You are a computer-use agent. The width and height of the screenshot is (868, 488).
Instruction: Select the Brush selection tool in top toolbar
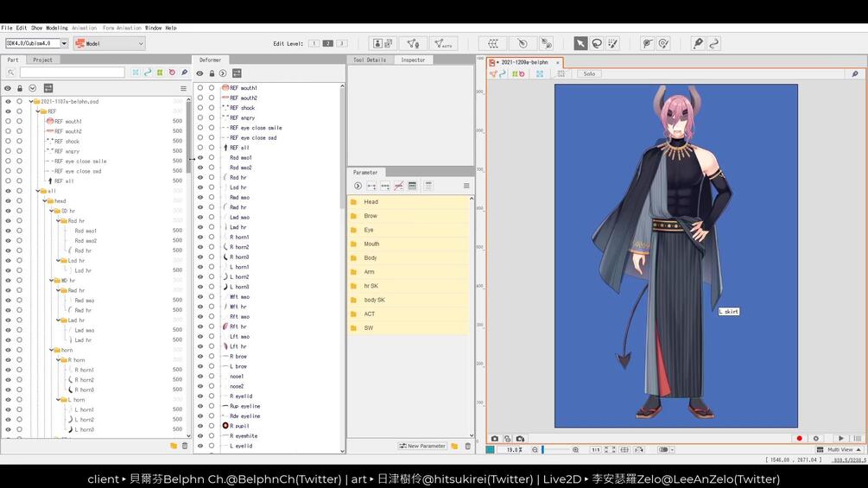coord(613,43)
